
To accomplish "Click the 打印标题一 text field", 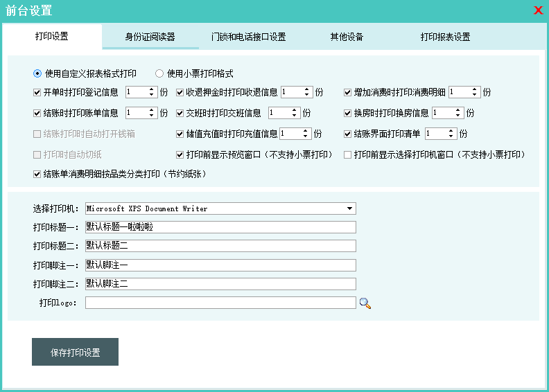I will pos(220,227).
